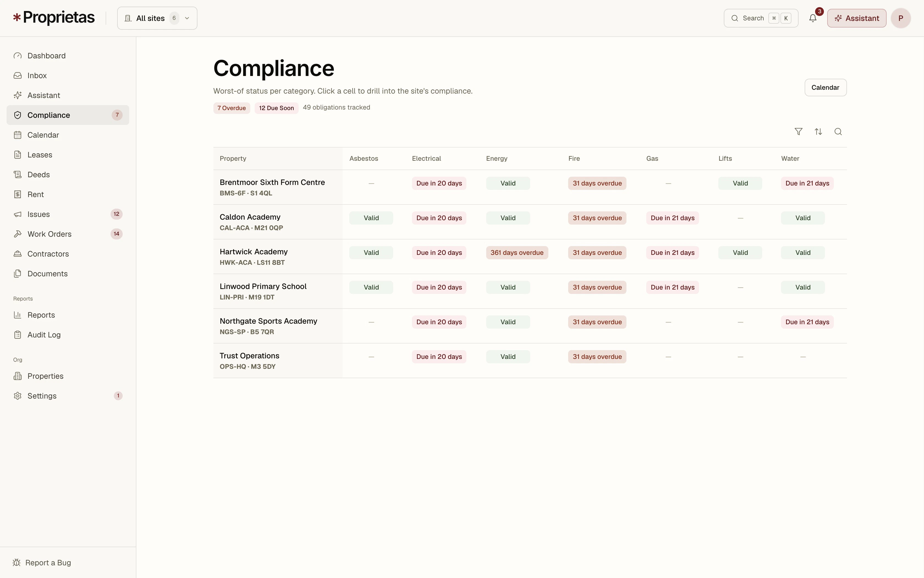
Task: Open Assistant in the sidebar
Action: pyautogui.click(x=68, y=95)
